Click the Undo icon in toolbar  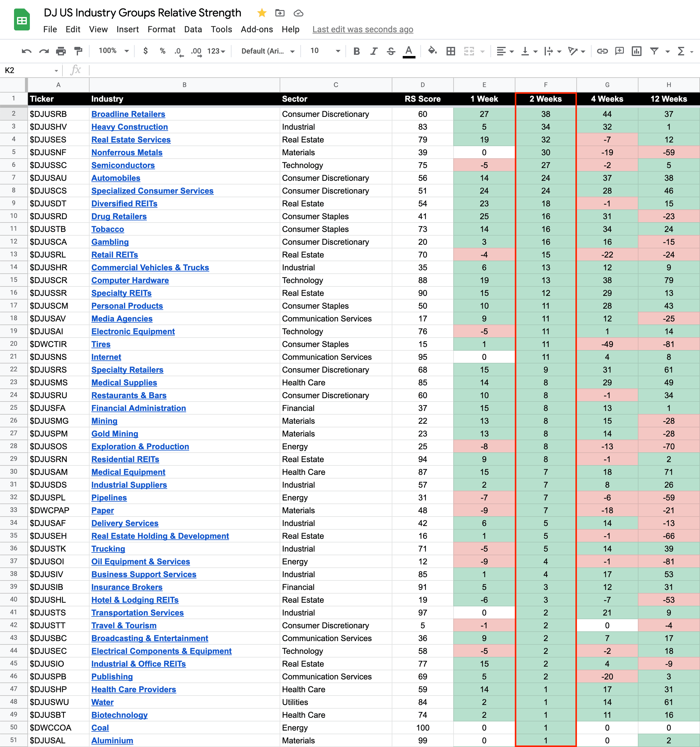coord(26,51)
